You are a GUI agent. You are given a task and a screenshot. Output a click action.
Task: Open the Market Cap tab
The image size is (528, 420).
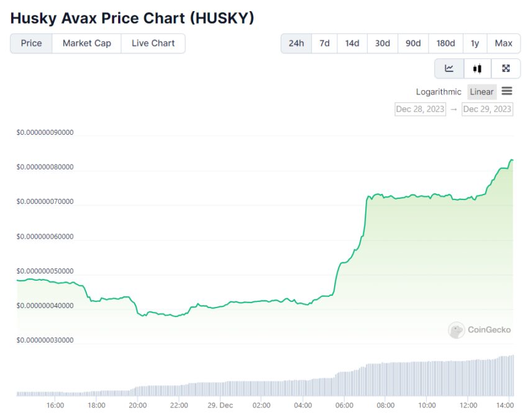[x=86, y=43]
